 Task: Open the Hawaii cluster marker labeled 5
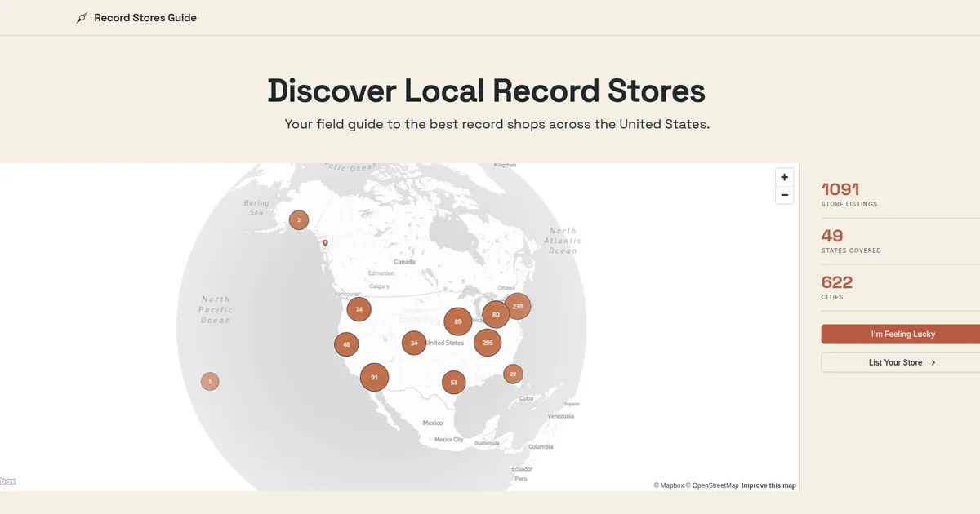(210, 381)
